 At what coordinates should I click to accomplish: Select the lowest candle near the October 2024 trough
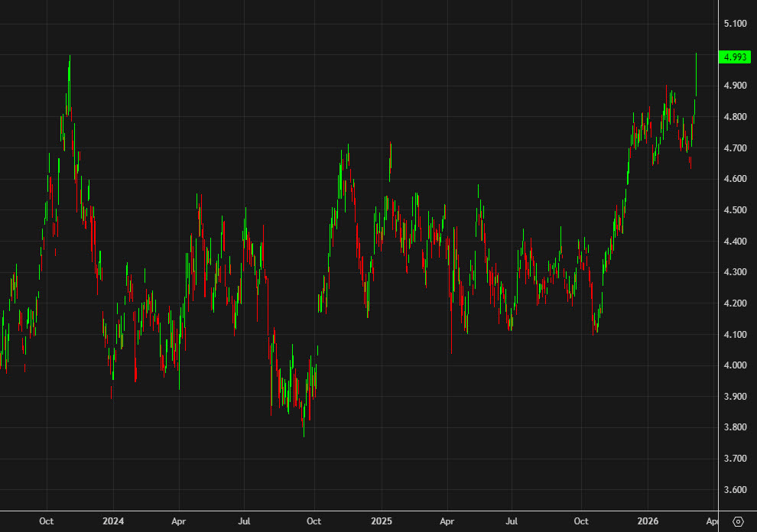tap(304, 413)
